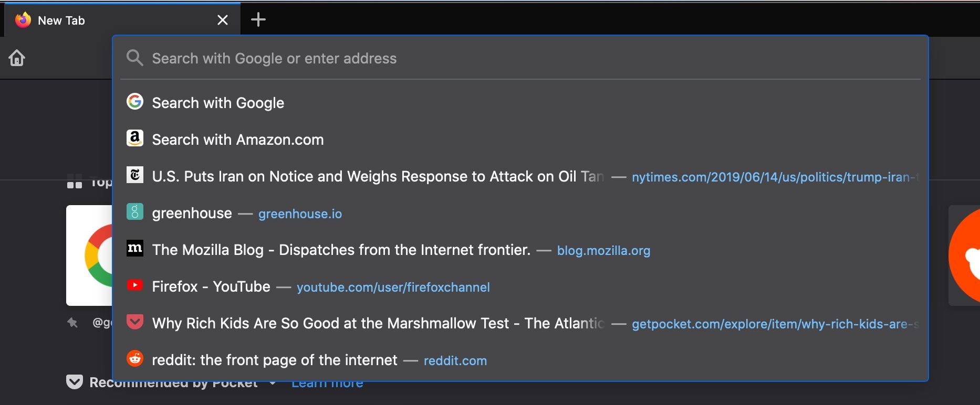
Task: Open youtube.com/user/firefoxchannel link
Action: [x=393, y=287]
